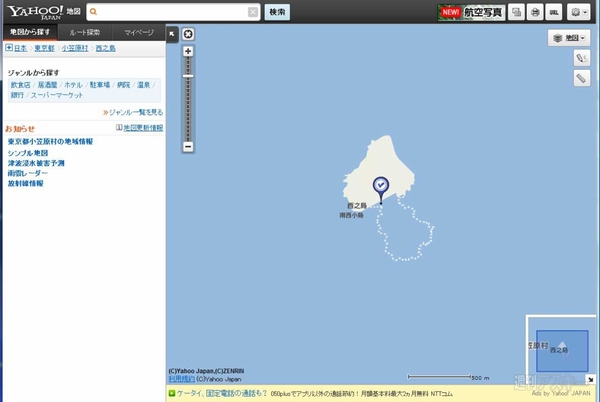Open the 津波浸水被害予測 link

36,163
